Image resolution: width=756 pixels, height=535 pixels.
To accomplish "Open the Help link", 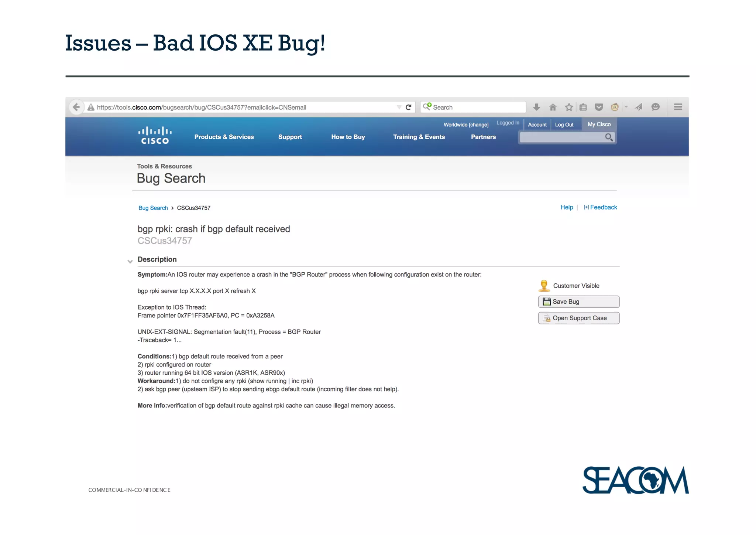I will [x=567, y=207].
